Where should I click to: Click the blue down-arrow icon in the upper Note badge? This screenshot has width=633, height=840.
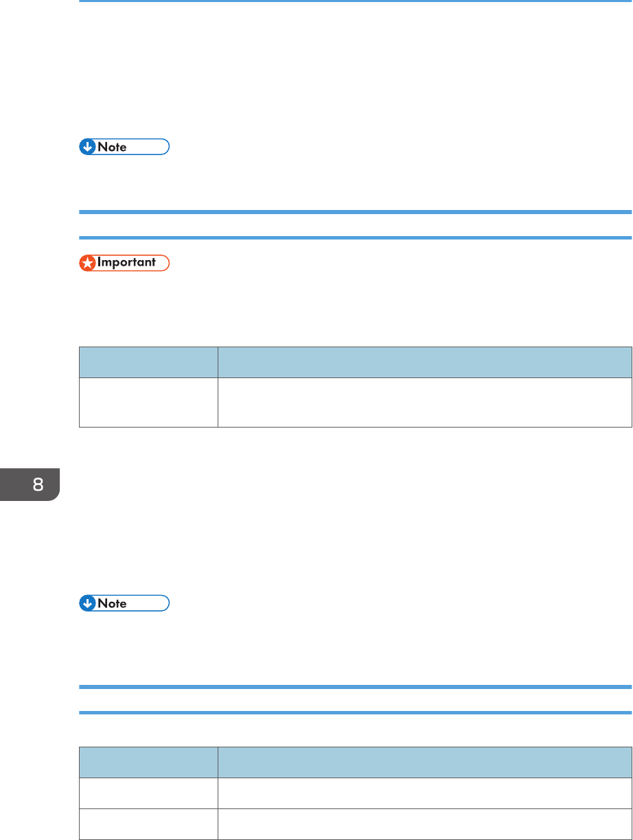(x=87, y=147)
